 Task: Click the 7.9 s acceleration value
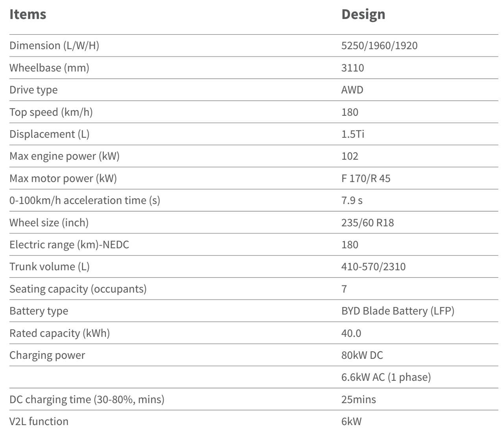[352, 200]
